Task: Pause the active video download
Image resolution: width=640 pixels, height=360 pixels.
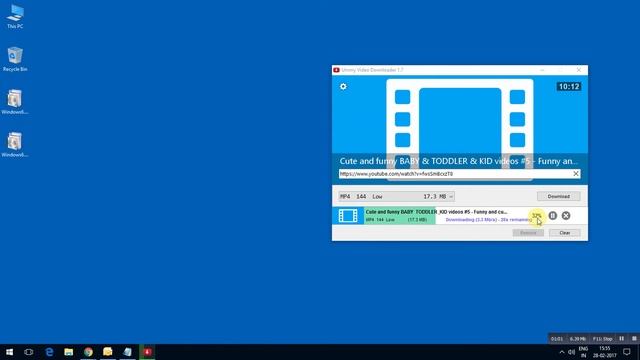Action: [553, 216]
